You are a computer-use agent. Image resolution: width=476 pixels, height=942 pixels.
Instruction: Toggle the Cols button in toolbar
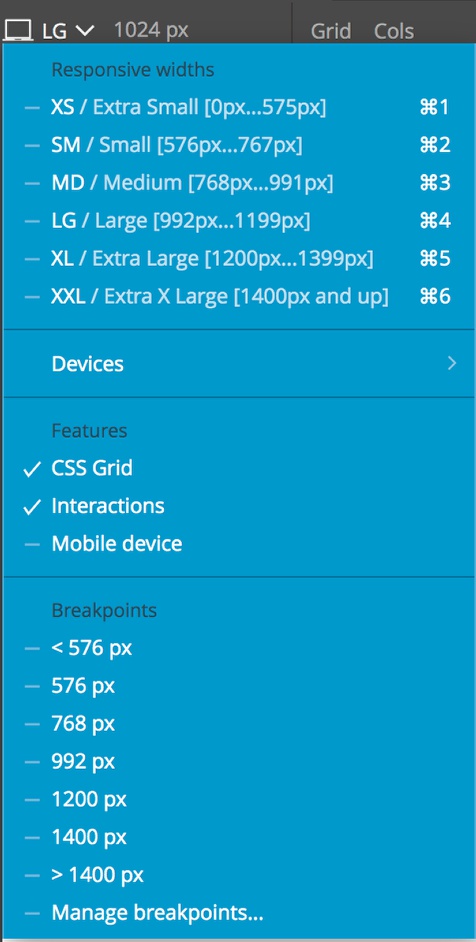pos(394,31)
